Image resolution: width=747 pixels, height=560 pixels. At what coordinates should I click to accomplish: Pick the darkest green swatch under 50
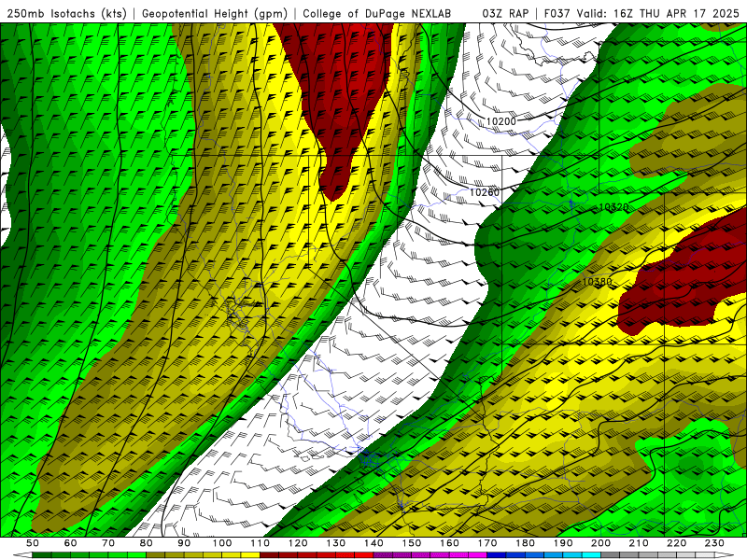tap(42, 554)
